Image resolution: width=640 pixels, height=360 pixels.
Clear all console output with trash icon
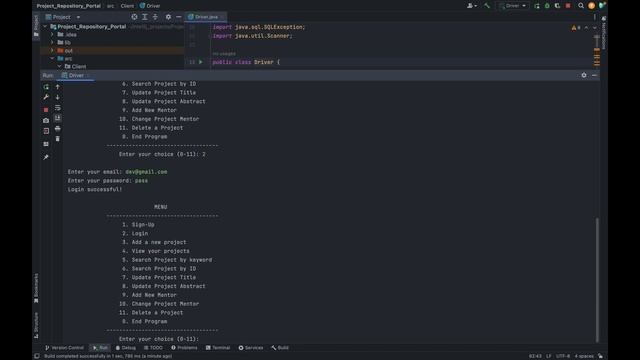click(x=58, y=139)
